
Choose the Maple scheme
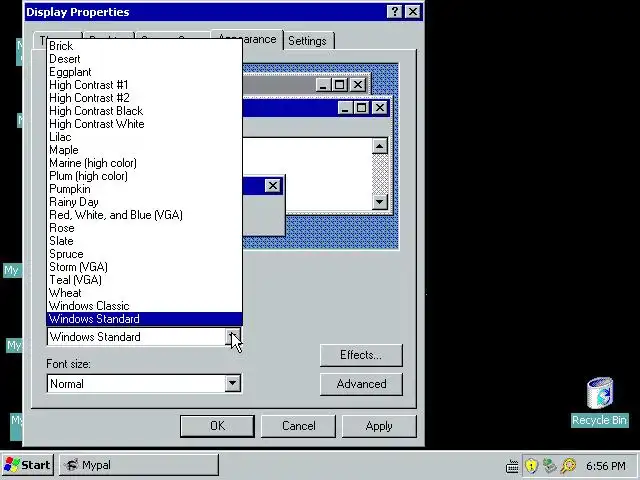point(144,150)
